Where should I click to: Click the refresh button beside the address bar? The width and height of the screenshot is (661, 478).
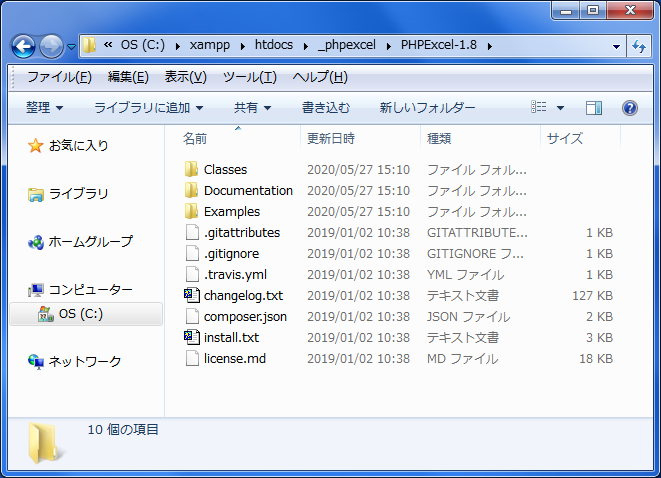pos(640,46)
